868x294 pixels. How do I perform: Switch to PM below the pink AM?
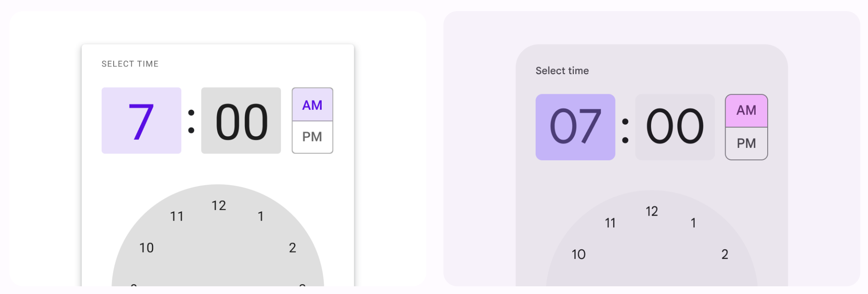[746, 144]
